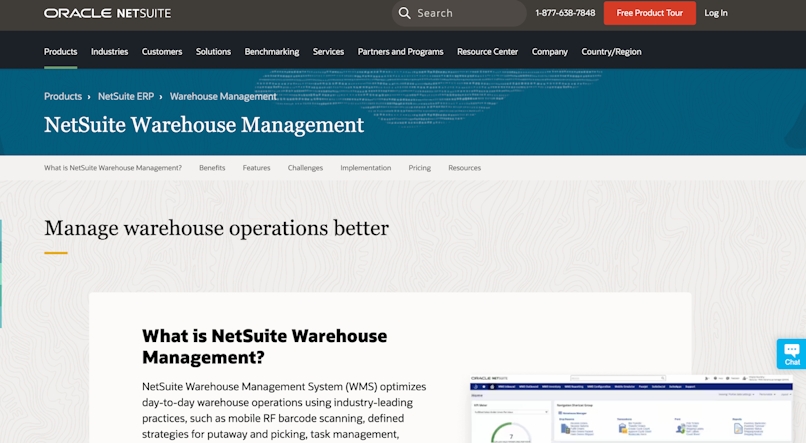The height and width of the screenshot is (443, 806).
Task: Open the Customers menu
Action: 162,51
